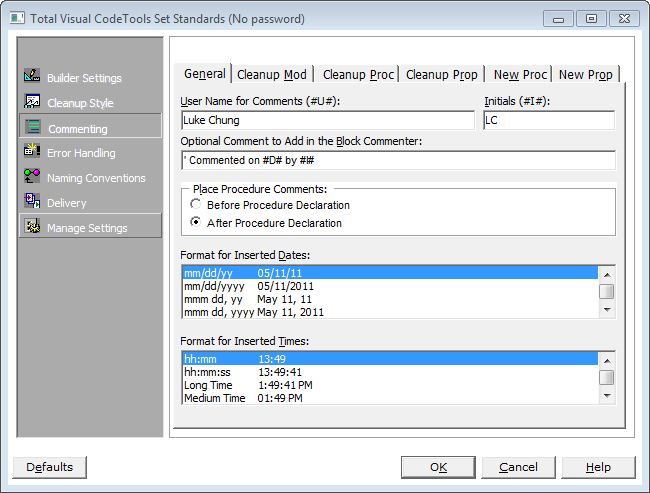Viewport: 650px width, 493px height.
Task: Click the application icon in title bar
Action: pyautogui.click(x=17, y=18)
